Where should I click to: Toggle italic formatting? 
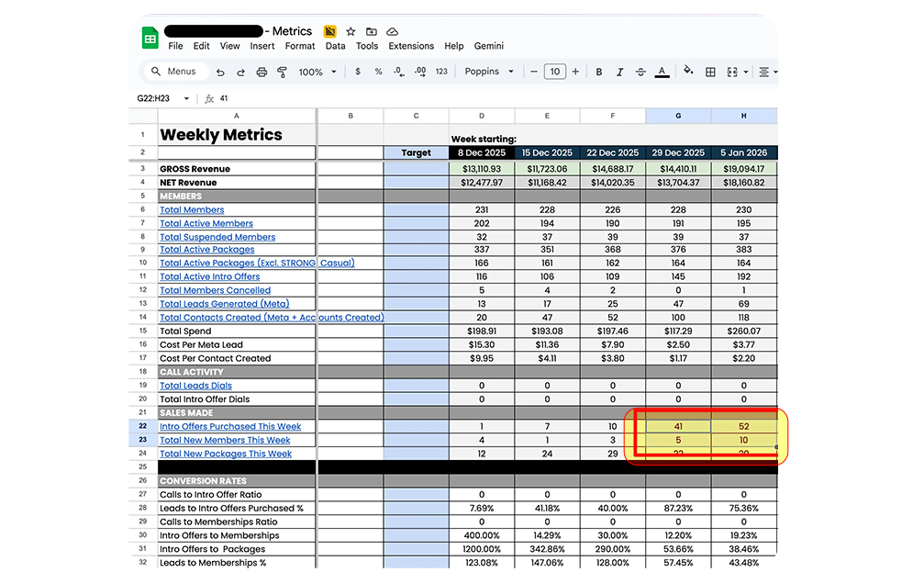[x=619, y=72]
